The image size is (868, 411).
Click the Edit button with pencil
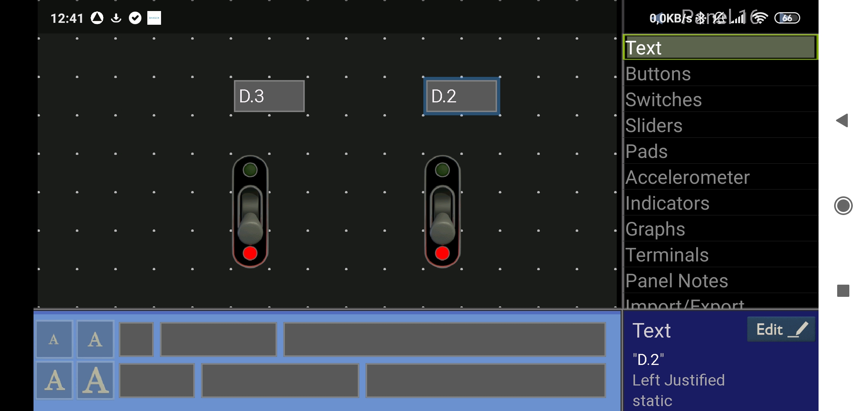780,329
